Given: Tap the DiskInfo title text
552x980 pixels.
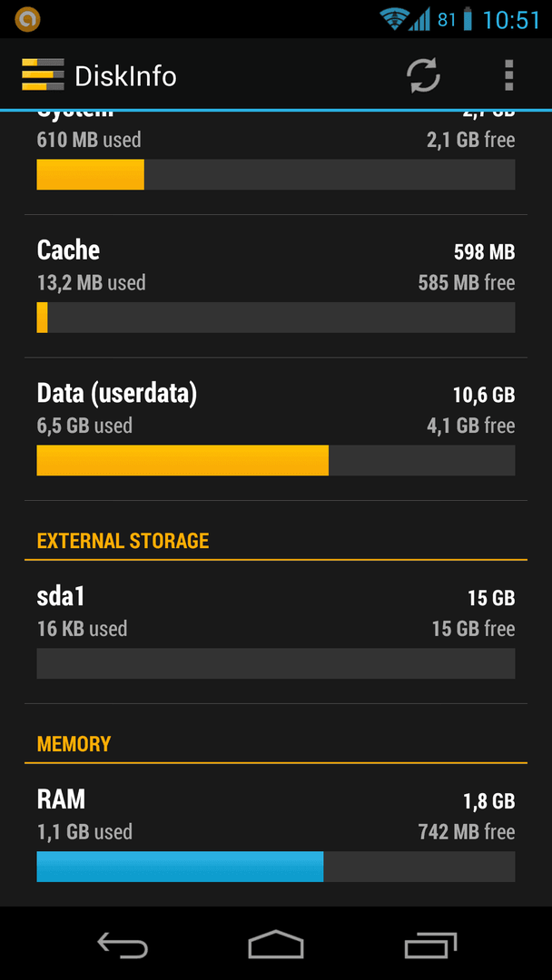Looking at the screenshot, I should (x=125, y=76).
